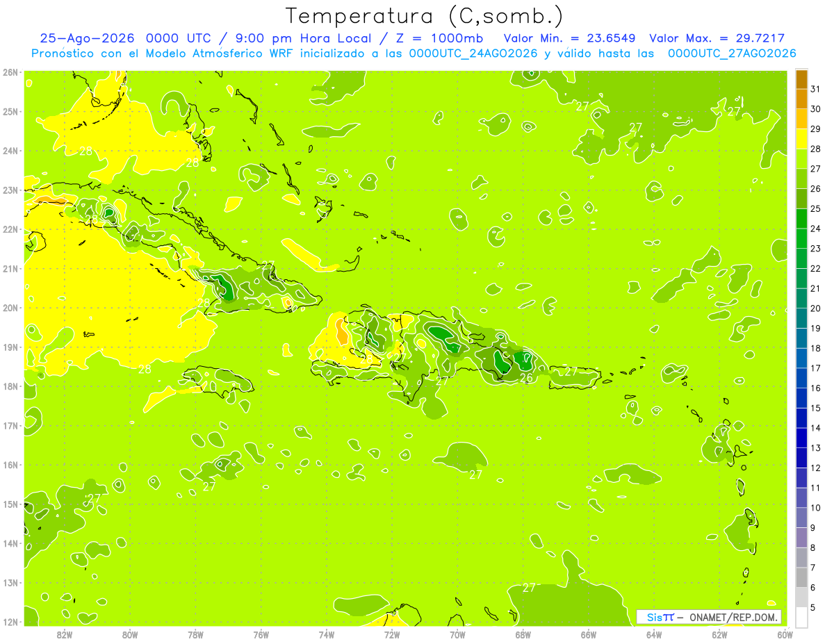The height and width of the screenshot is (644, 834).
Task: Click the 78W longitude axis label
Action: coord(195,634)
